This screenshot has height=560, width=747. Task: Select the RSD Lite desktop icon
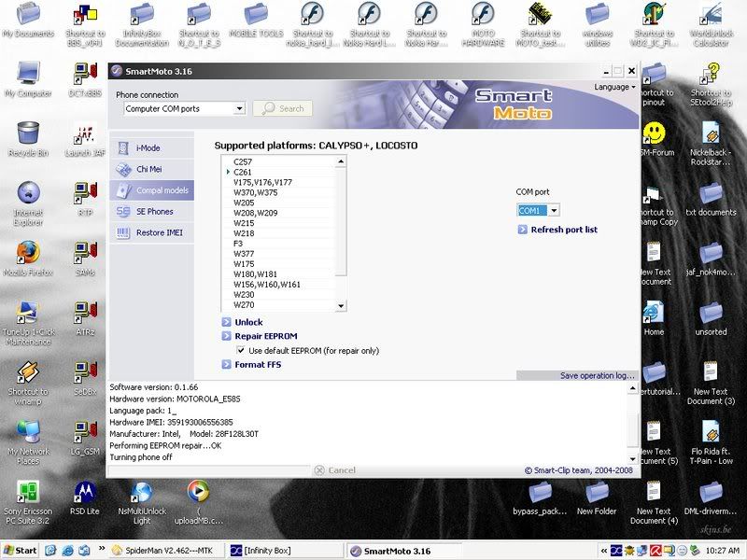point(85,497)
